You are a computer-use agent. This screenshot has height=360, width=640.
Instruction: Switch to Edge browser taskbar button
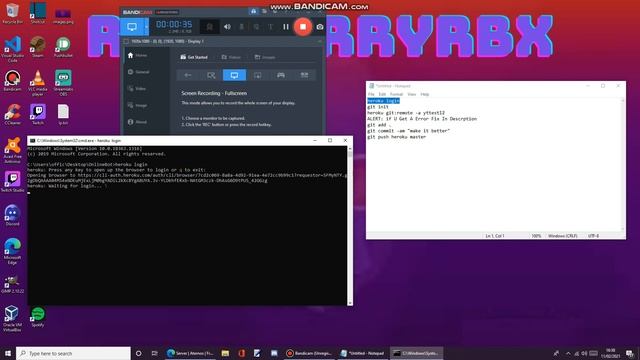tap(190, 353)
